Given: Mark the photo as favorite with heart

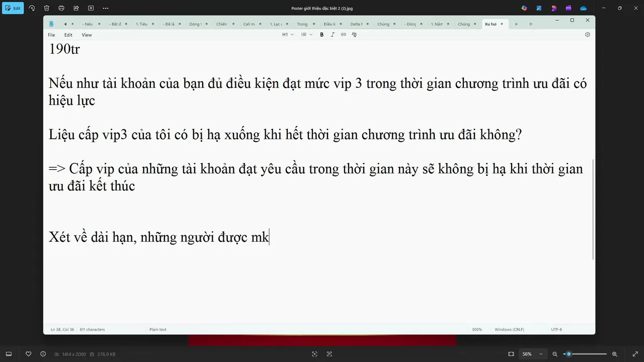Looking at the screenshot, I should pyautogui.click(x=29, y=354).
